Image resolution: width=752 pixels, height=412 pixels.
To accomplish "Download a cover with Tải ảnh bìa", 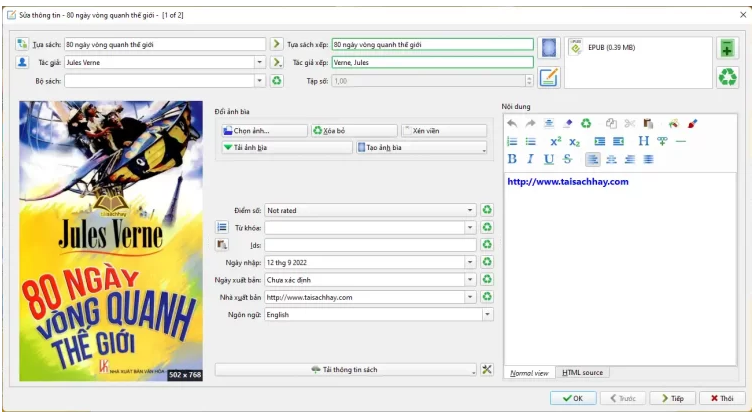I will pos(287,148).
